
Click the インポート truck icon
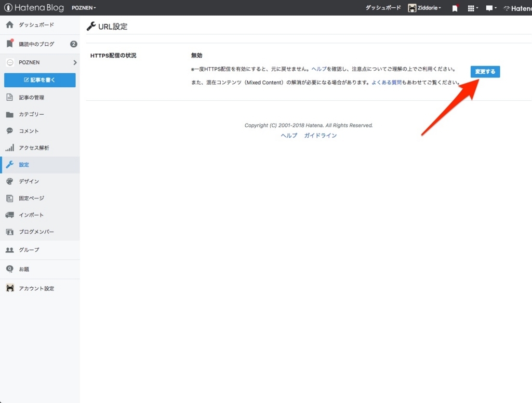(x=9, y=214)
